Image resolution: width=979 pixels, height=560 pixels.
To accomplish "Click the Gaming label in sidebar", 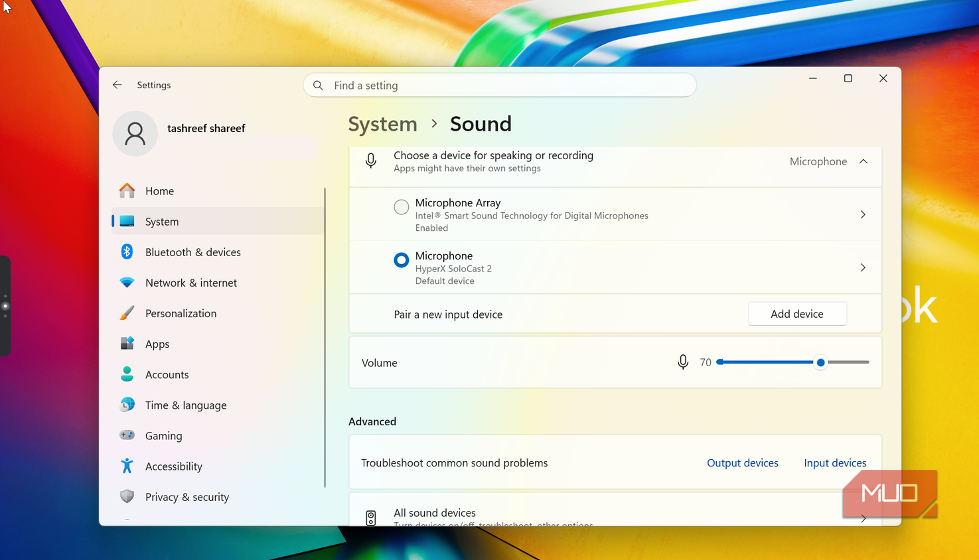I will point(163,436).
